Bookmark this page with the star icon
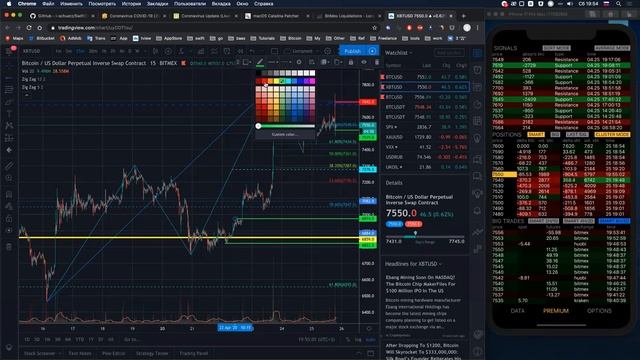This screenshot has height=360, width=640. click(x=374, y=27)
